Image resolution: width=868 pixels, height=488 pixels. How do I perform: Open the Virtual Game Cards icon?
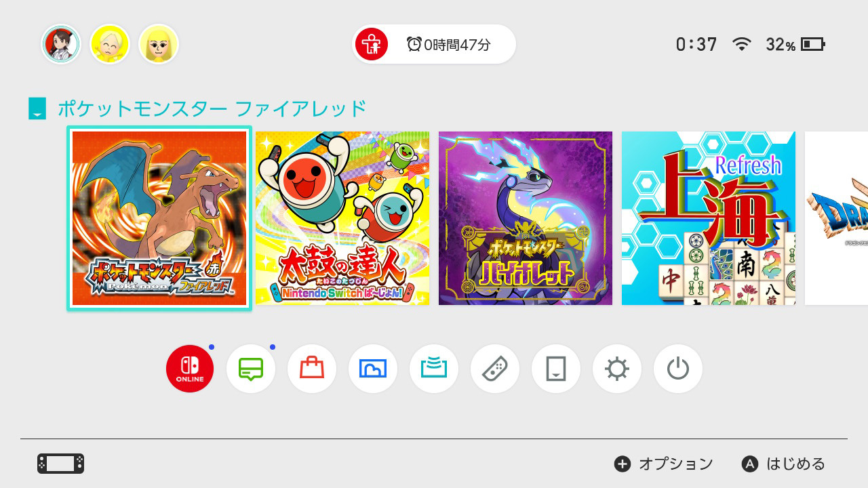point(556,369)
